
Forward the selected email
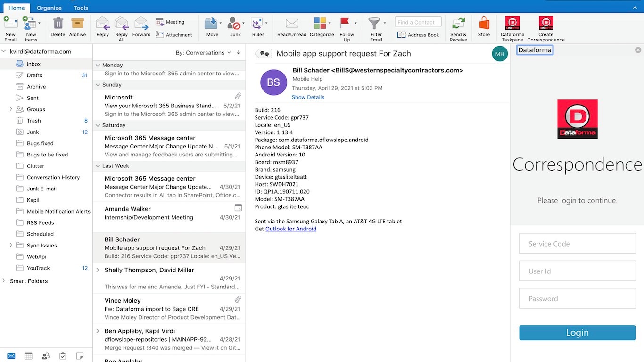coord(141,27)
